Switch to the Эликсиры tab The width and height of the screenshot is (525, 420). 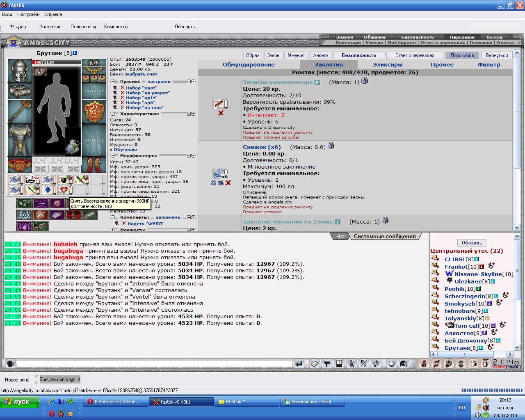[388, 64]
